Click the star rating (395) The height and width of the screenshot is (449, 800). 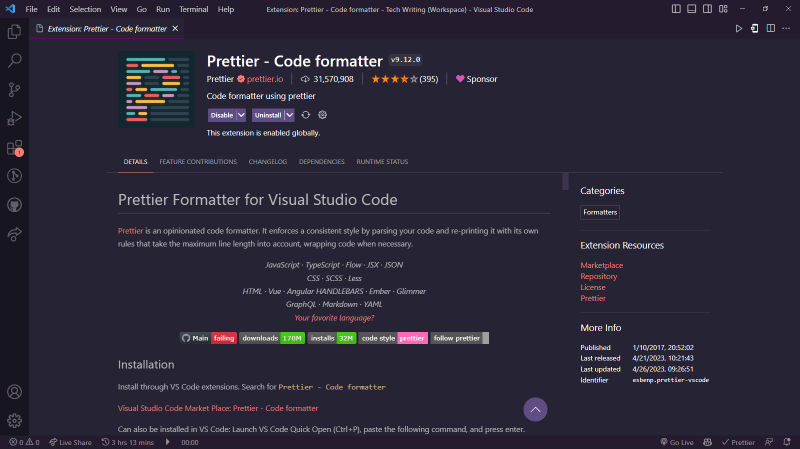[x=405, y=79]
